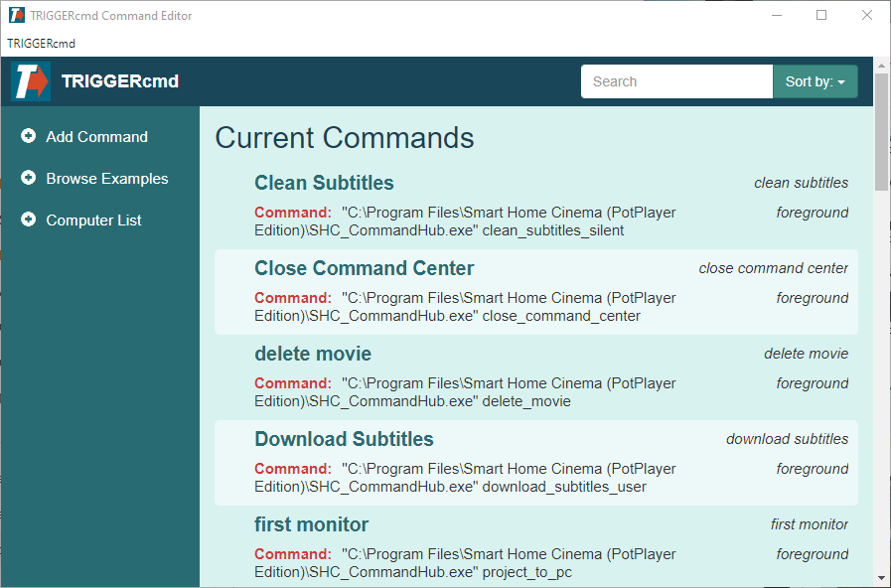
Task: Click the 'delete movie' italic label
Action: [x=806, y=354]
